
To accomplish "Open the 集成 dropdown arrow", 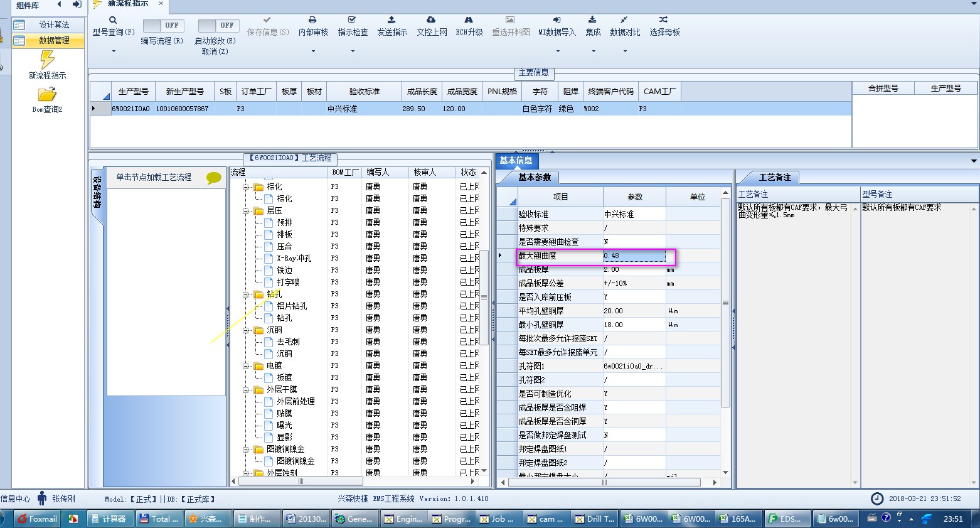I will [593, 51].
